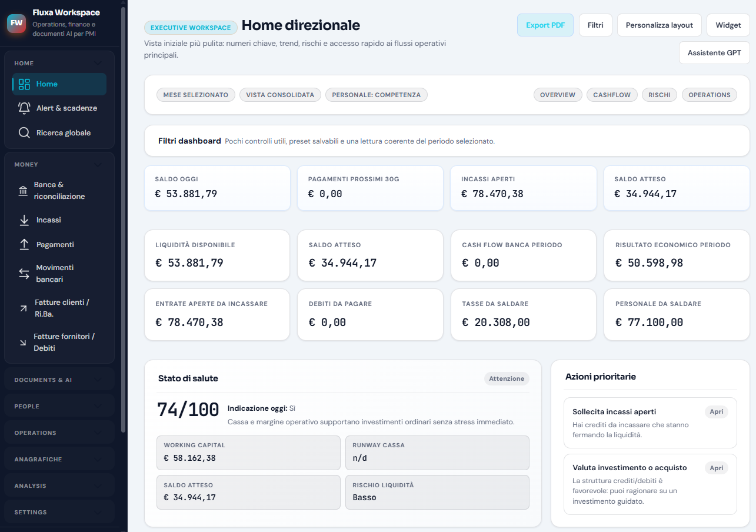
Task: Select the Ricerca globale magnifier icon
Action: point(24,132)
